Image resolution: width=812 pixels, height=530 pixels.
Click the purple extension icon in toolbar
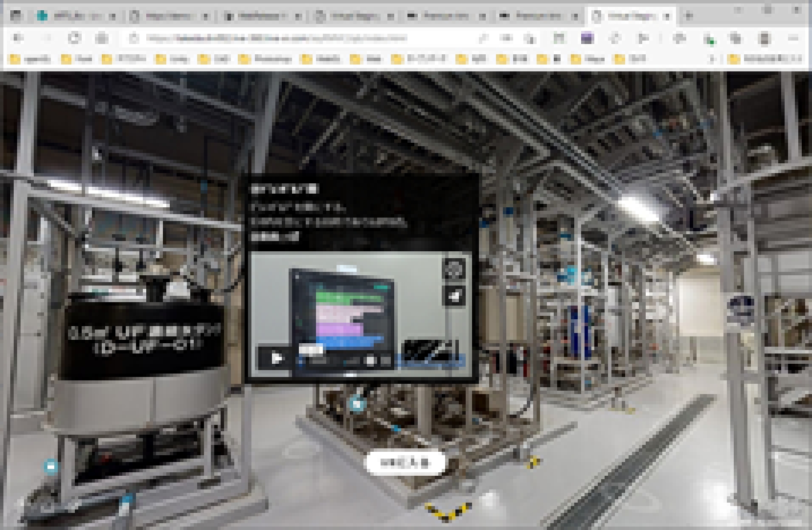click(x=587, y=38)
